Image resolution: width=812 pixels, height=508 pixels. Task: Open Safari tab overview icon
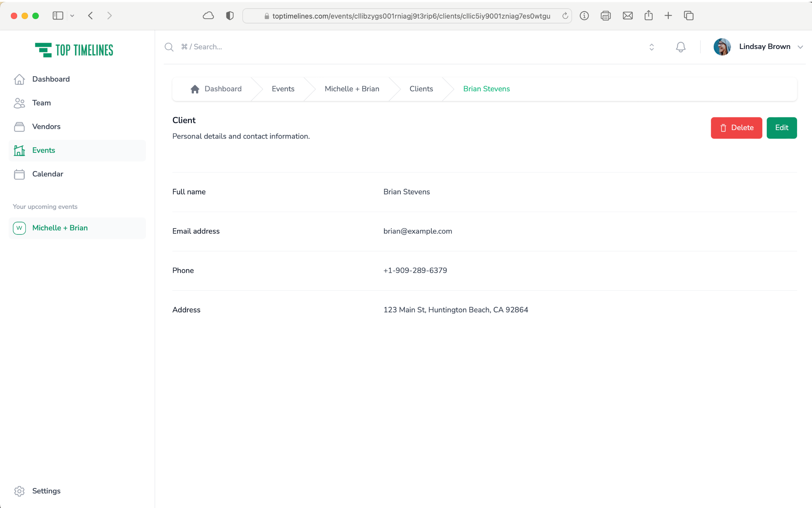(688, 16)
